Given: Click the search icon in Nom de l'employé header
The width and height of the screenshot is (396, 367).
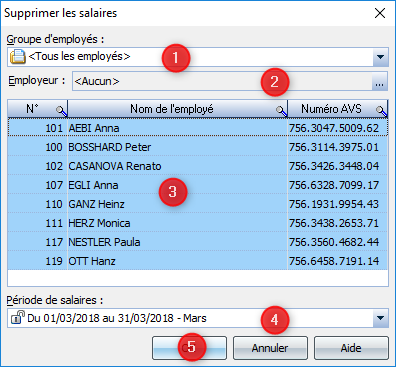Looking at the screenshot, I should (x=282, y=111).
